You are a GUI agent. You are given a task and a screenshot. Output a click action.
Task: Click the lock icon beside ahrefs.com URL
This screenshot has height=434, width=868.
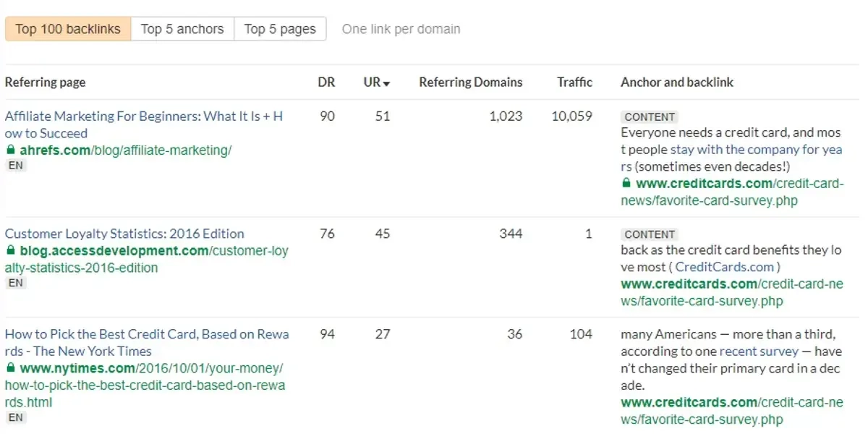click(10, 150)
